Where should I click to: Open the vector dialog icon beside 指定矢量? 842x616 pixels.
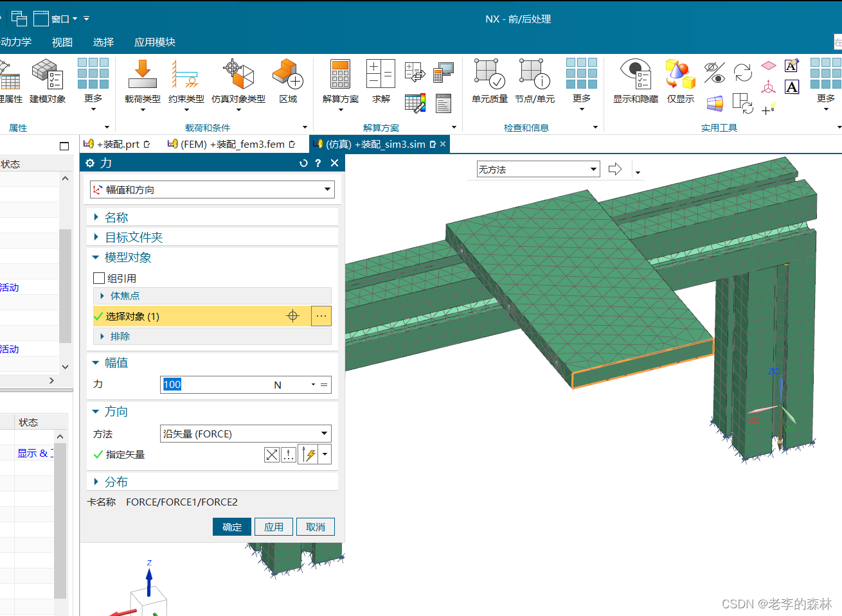(x=289, y=455)
